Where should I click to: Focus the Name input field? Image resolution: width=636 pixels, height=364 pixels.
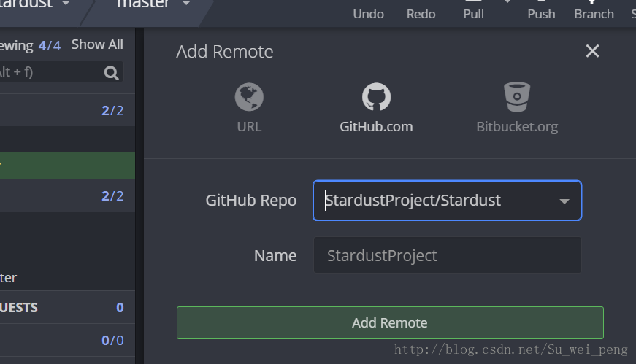pos(448,255)
